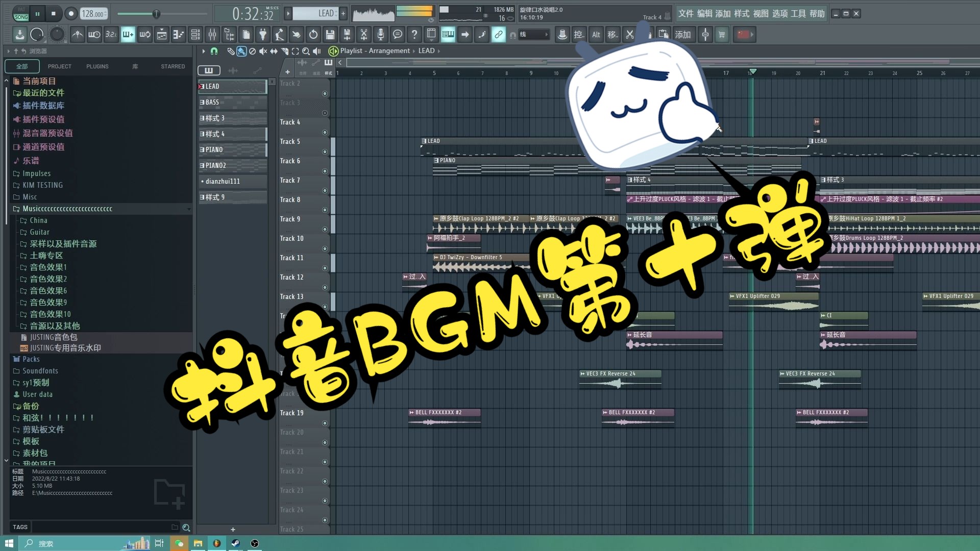Expand the 当前项目 browser folder
The width and height of the screenshot is (980, 551).
pyautogui.click(x=39, y=81)
